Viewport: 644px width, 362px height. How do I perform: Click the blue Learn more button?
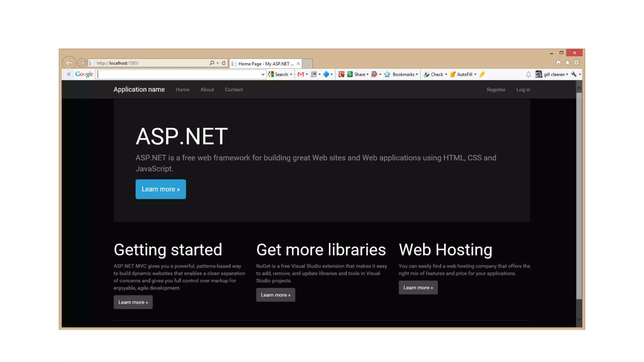(160, 189)
